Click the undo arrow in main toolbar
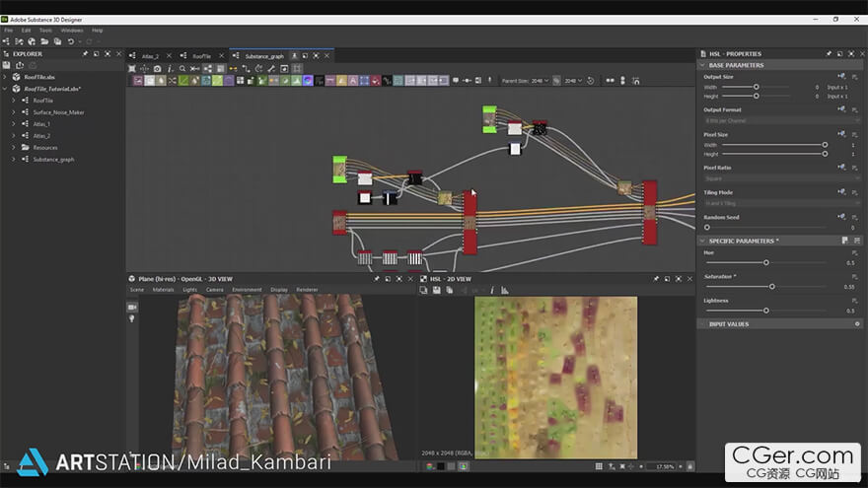The image size is (868, 488). click(70, 41)
